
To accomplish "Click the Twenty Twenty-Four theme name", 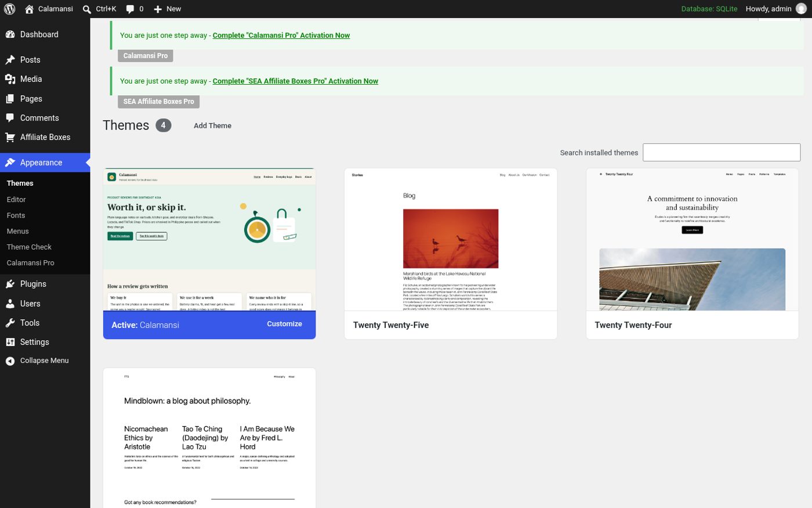I will (633, 325).
